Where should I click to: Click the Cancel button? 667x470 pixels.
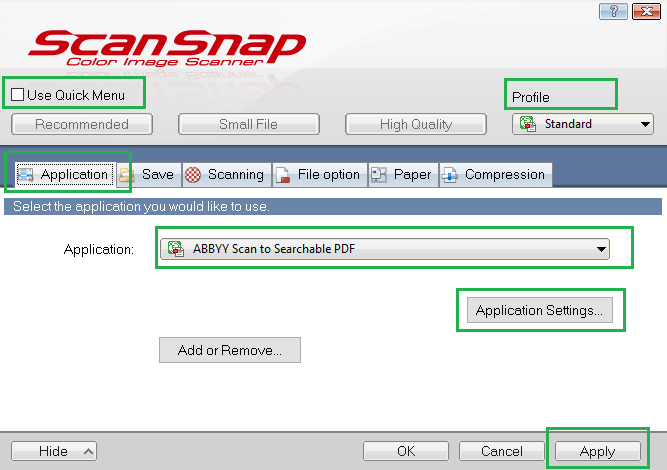click(502, 451)
